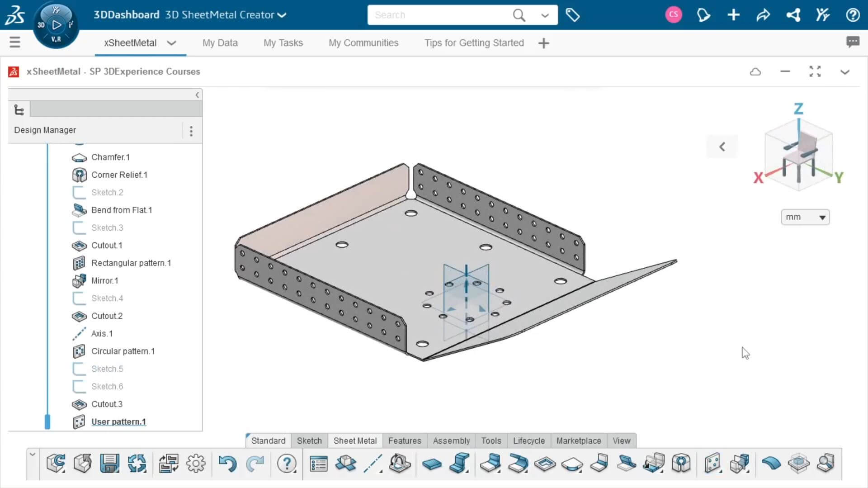Switch to the Sketch toolbar tab
Screen dimensions: 868x488
(x=309, y=441)
